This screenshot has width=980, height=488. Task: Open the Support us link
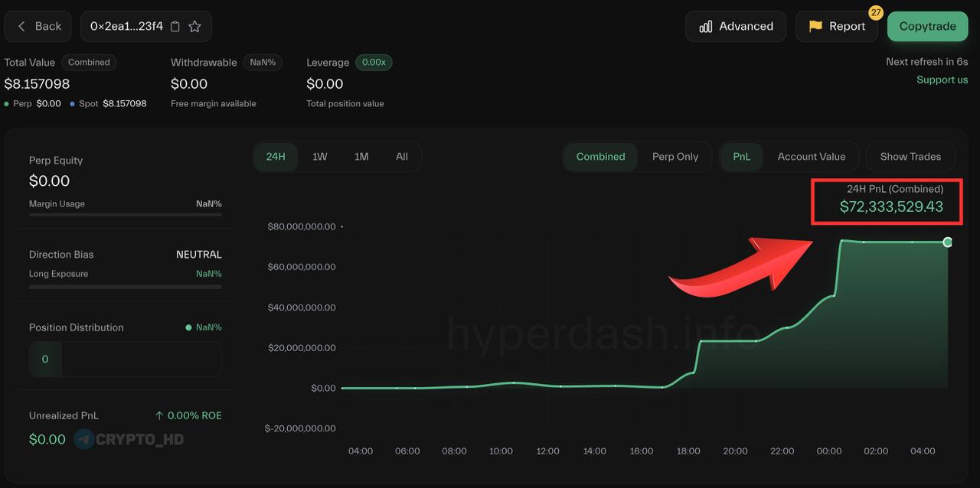tap(942, 80)
